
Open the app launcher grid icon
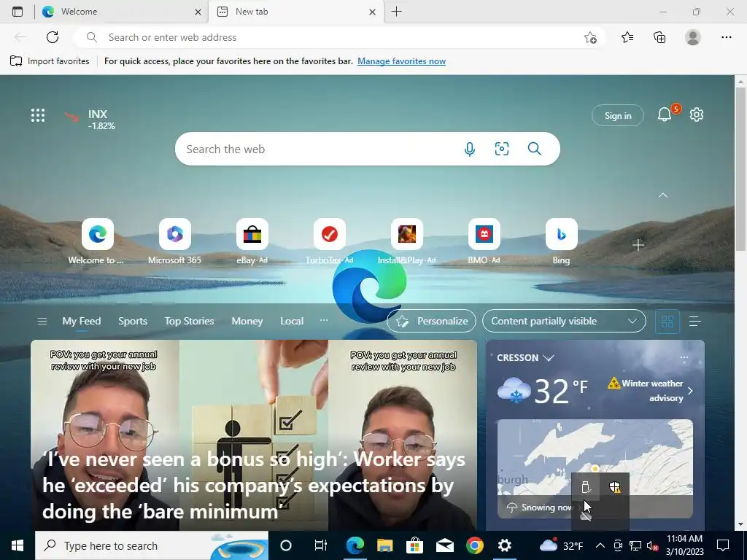click(x=38, y=115)
